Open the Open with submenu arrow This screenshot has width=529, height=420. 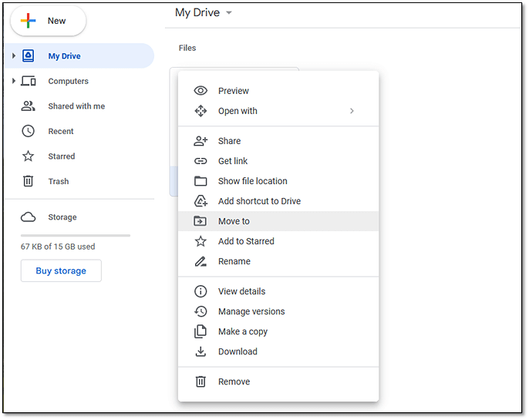(x=352, y=111)
